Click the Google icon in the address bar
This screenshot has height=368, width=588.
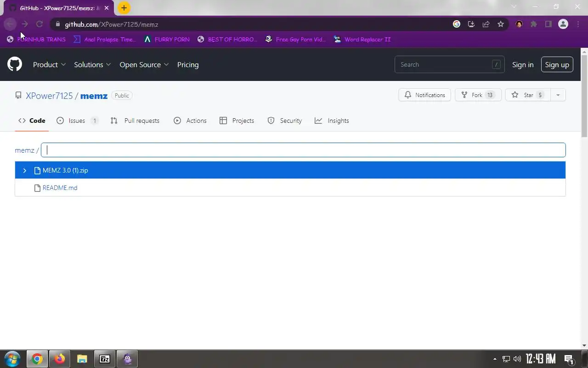(x=457, y=24)
